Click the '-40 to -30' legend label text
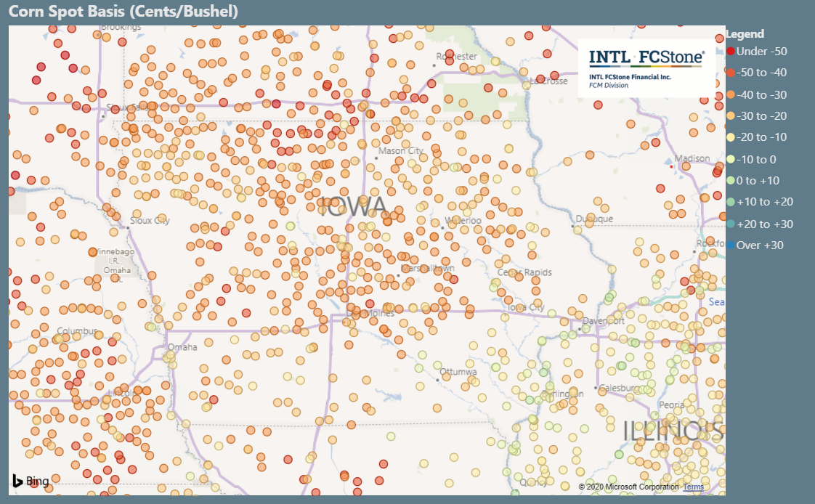 pyautogui.click(x=761, y=94)
